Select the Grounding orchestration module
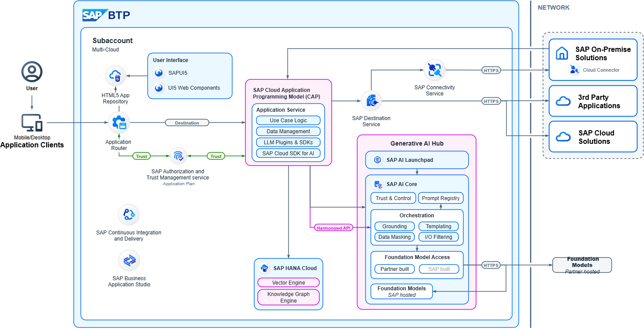Viewport: 644px width, 329px height. pos(394,227)
